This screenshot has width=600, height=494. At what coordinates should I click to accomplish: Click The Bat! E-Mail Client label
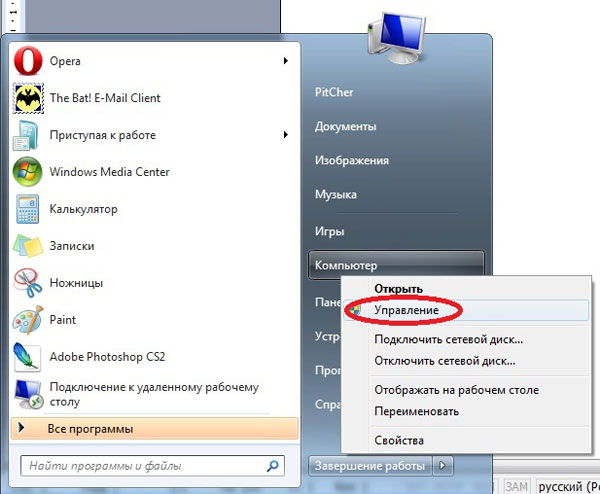pos(105,98)
